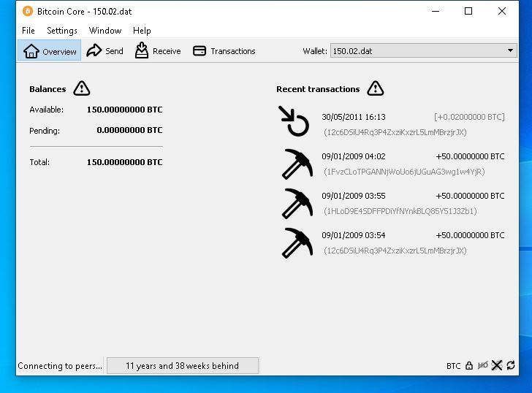Click the mining pickaxe icon for 09/01/2009 04:02

(x=297, y=164)
